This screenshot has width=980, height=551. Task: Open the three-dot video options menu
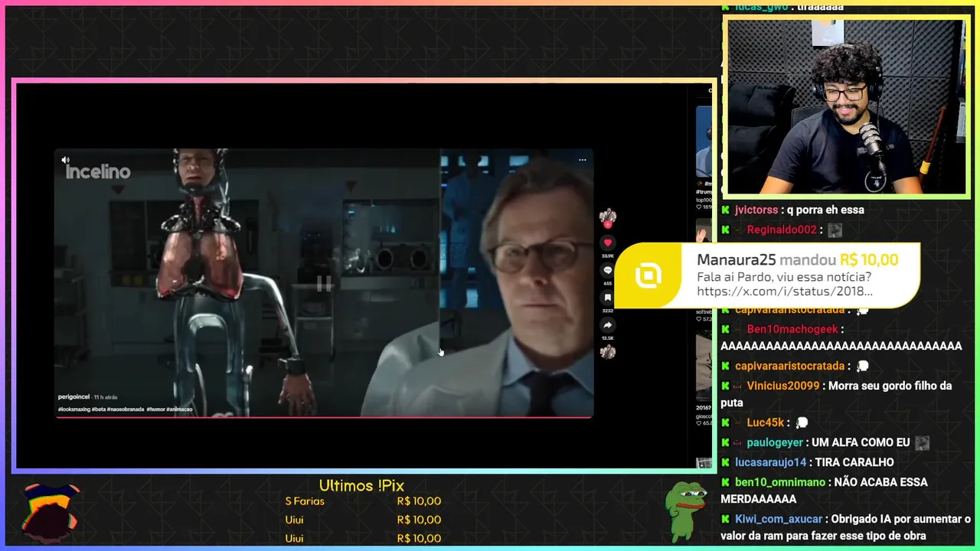(x=583, y=160)
